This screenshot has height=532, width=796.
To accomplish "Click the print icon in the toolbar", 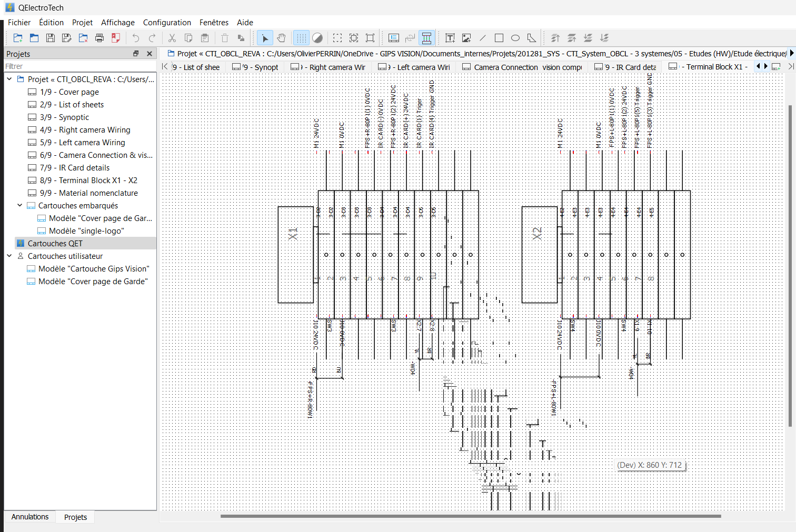I will pyautogui.click(x=100, y=38).
